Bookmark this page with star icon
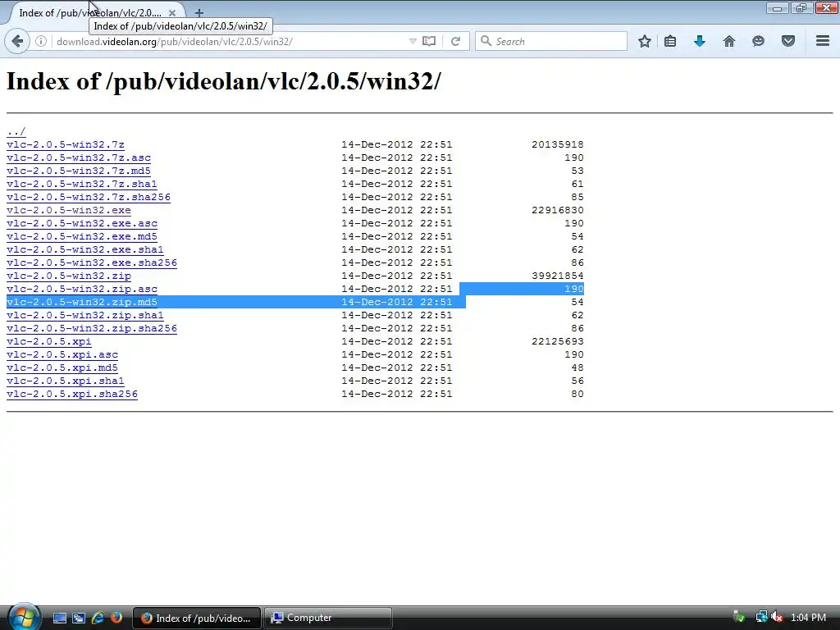The width and height of the screenshot is (840, 630). click(x=645, y=41)
